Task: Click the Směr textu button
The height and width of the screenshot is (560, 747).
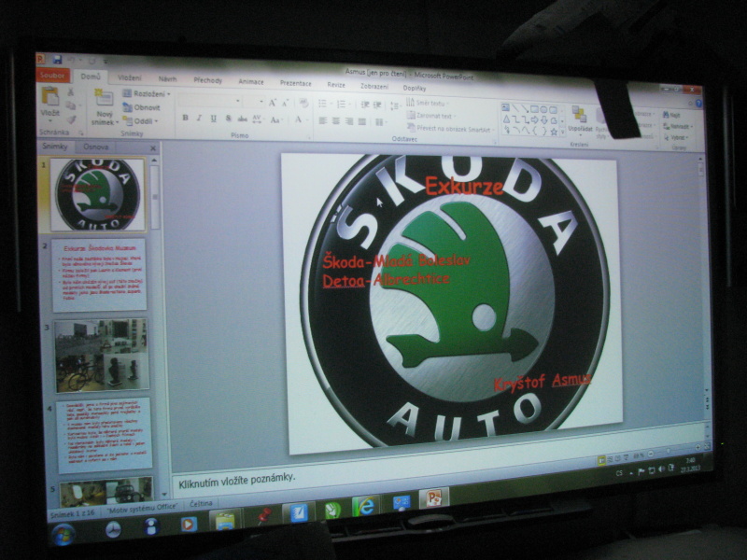Action: [x=427, y=103]
